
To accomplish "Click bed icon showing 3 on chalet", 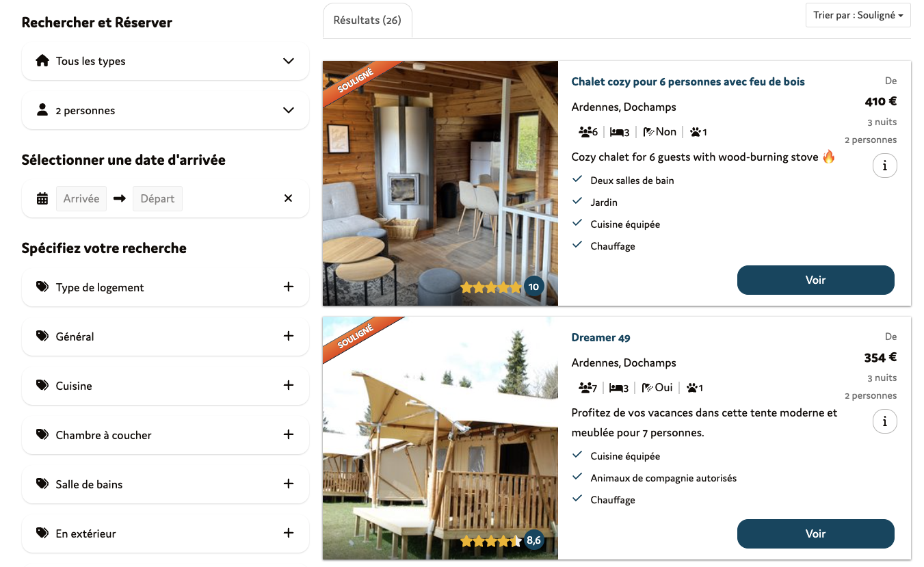I will click(616, 132).
